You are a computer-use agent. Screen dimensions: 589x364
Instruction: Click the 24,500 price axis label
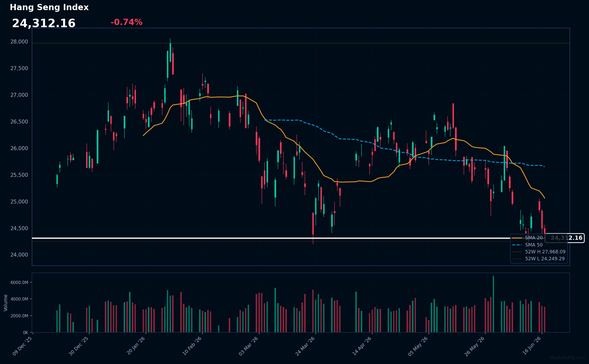point(19,228)
